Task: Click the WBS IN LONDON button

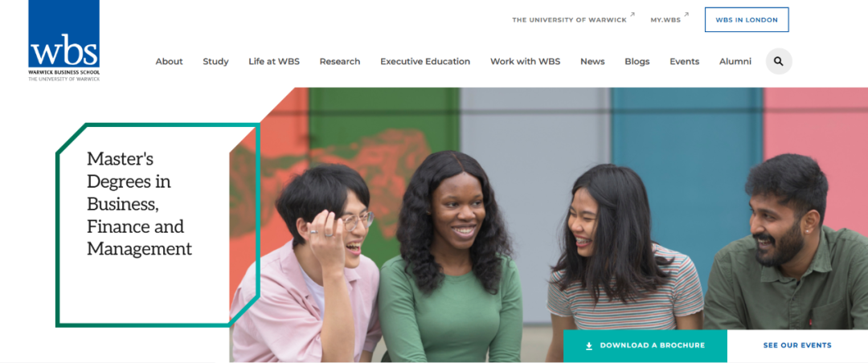Action: [x=747, y=20]
